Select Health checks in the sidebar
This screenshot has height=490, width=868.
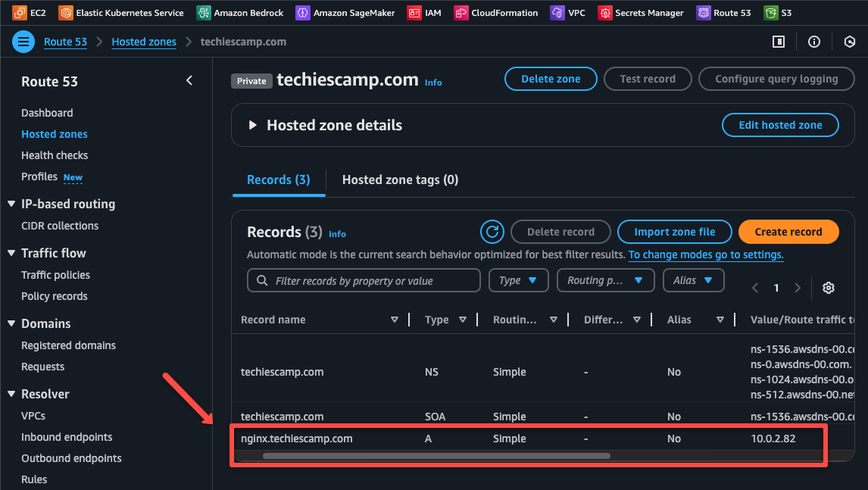(55, 155)
